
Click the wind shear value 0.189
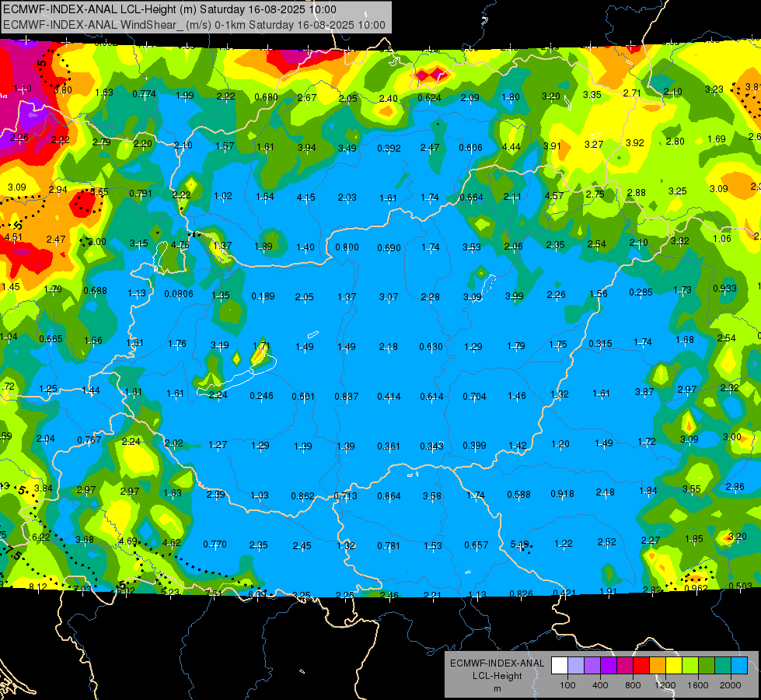(x=263, y=296)
